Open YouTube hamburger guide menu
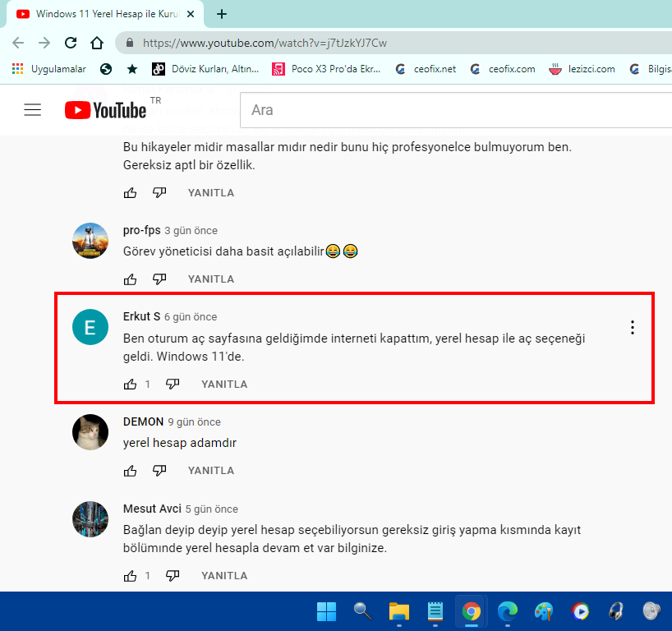Screen dimensions: 672x631 (x=33, y=110)
